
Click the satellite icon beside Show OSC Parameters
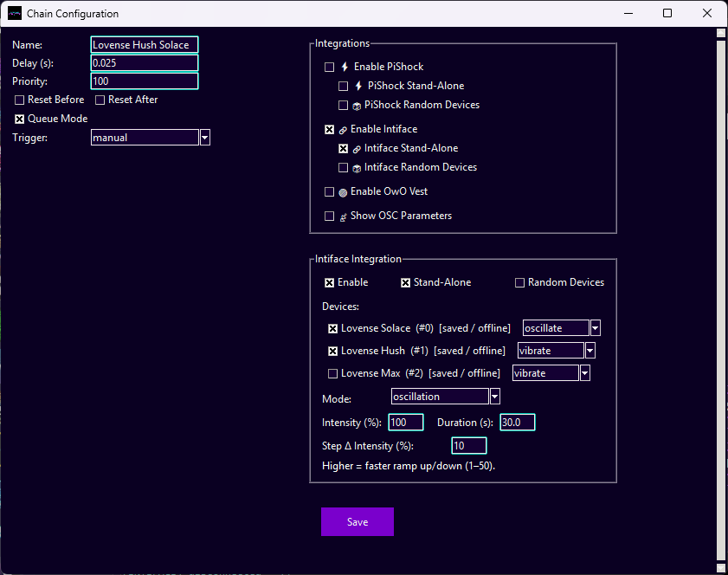343,216
